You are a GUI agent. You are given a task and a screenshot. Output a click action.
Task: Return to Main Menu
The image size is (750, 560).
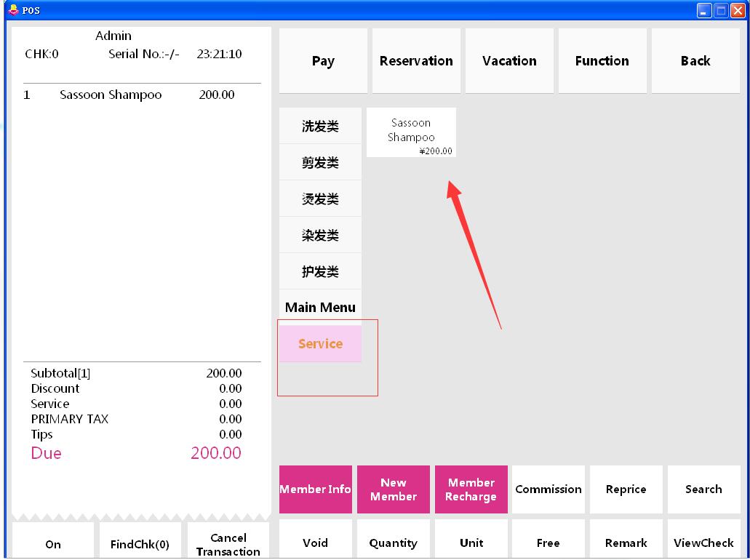pyautogui.click(x=320, y=307)
